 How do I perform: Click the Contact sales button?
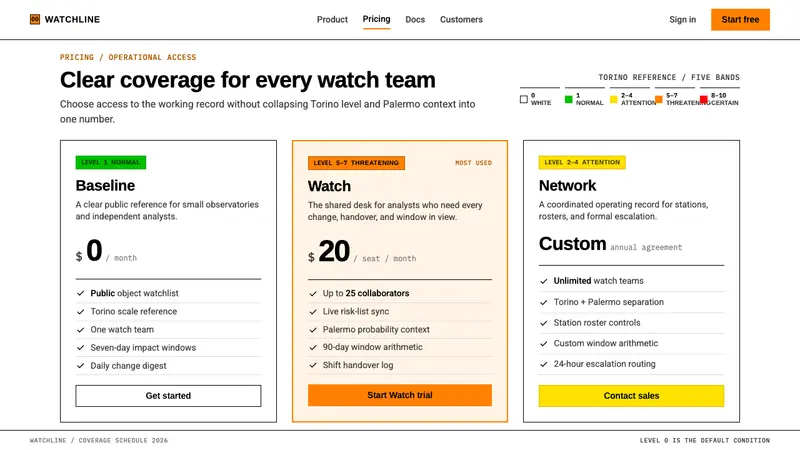point(631,396)
